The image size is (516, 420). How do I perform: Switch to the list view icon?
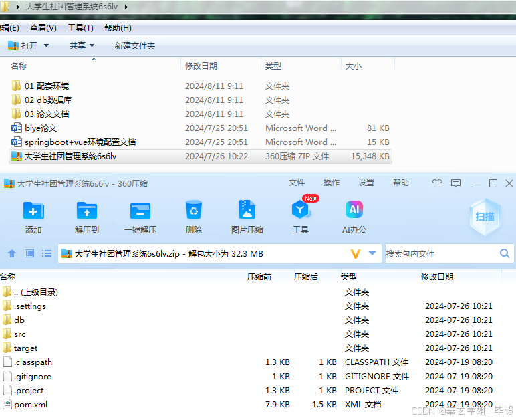pyautogui.click(x=47, y=253)
